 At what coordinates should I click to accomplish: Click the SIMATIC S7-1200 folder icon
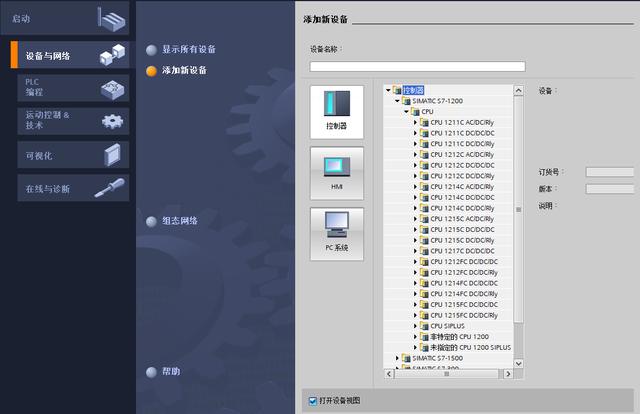click(406, 101)
